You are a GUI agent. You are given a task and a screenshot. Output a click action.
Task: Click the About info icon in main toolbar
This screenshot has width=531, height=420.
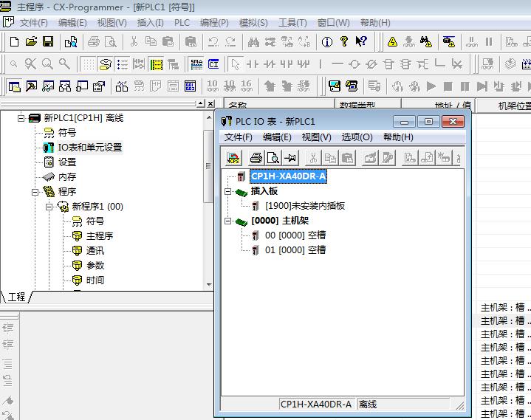click(327, 42)
